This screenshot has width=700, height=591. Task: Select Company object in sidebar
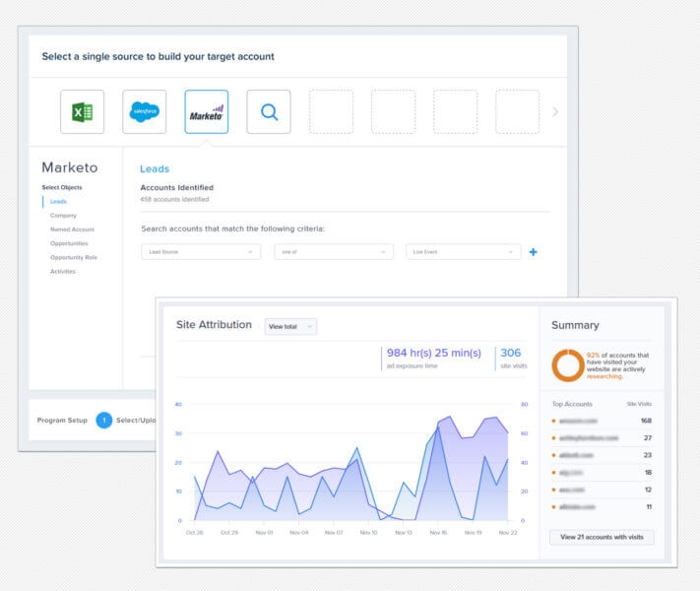[63, 216]
